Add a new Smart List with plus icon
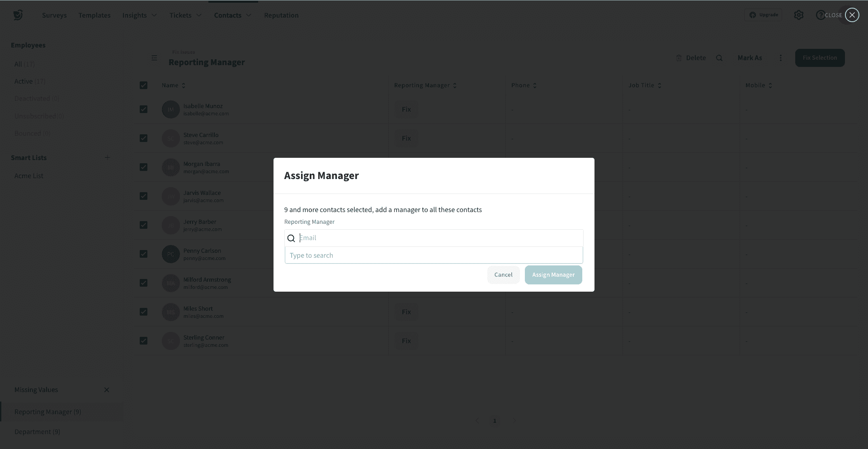 click(107, 158)
